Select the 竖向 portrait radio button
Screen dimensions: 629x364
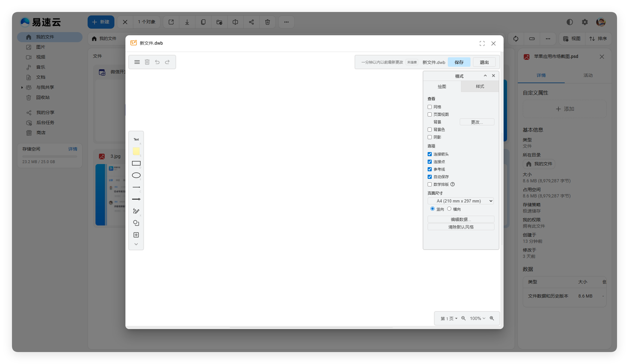[432, 209]
